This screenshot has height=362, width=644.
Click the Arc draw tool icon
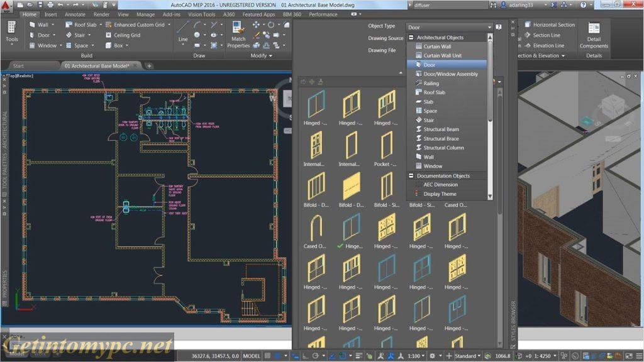(197, 25)
